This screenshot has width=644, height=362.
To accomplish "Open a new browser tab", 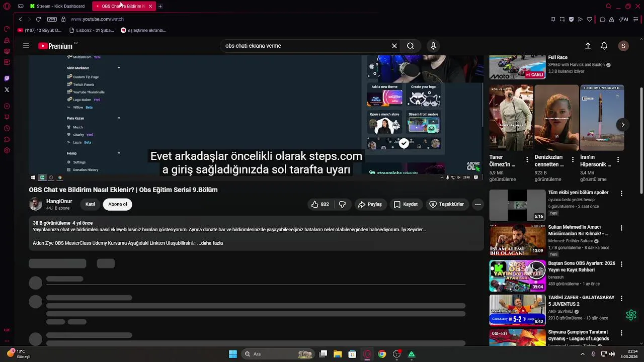I will 160,6.
